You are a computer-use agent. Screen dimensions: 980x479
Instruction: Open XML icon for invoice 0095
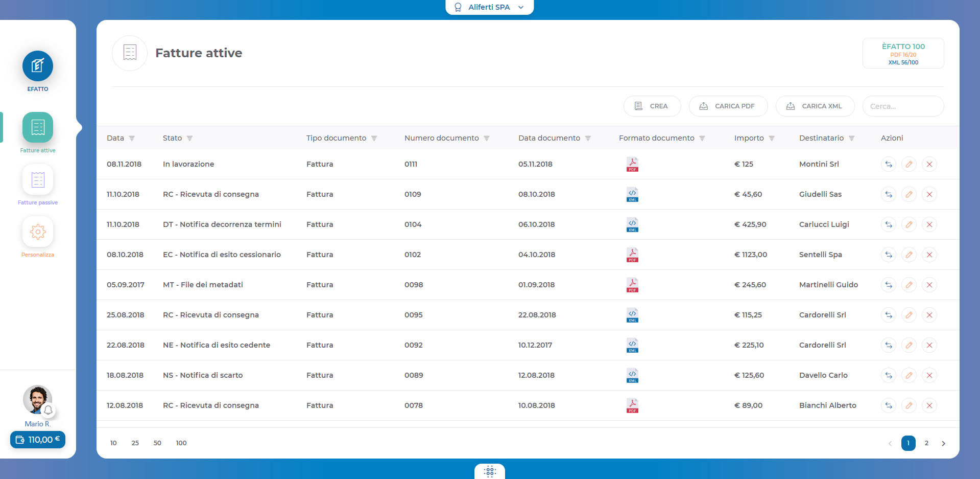click(x=632, y=315)
